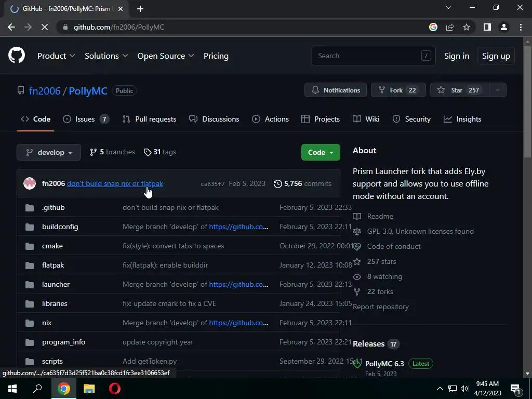Bookmark this page with the star icon

point(467,27)
